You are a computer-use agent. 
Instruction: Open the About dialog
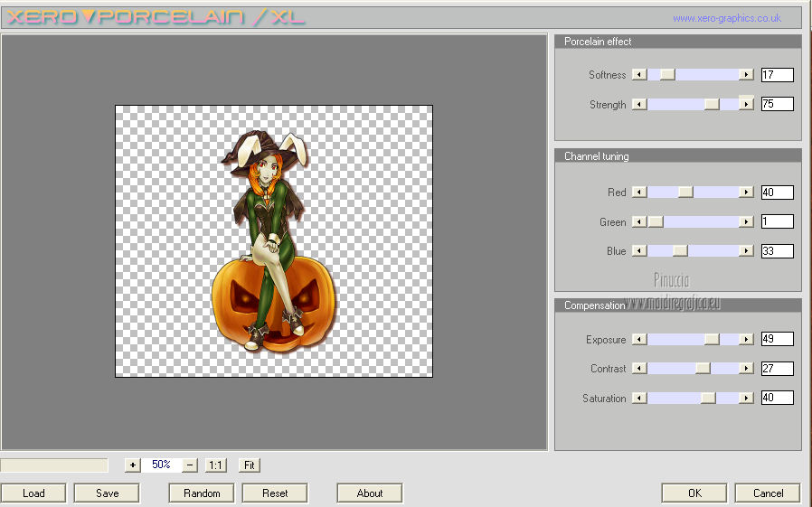(370, 493)
